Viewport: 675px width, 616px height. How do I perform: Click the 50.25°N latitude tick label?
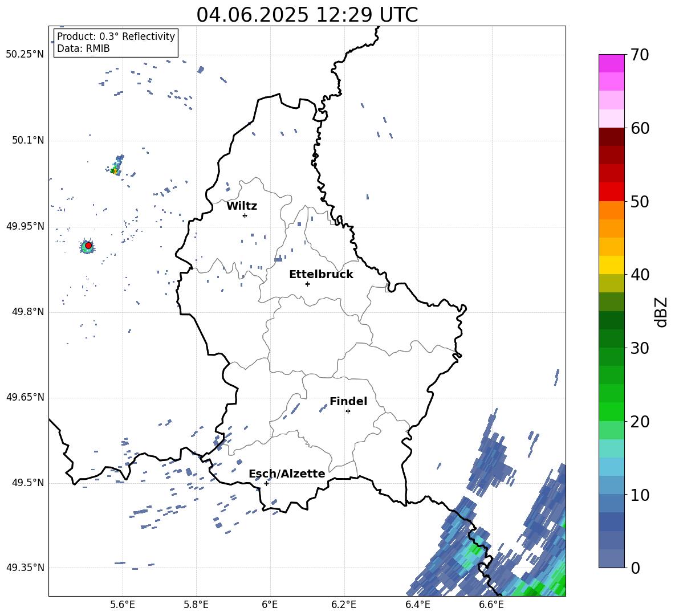(x=25, y=55)
